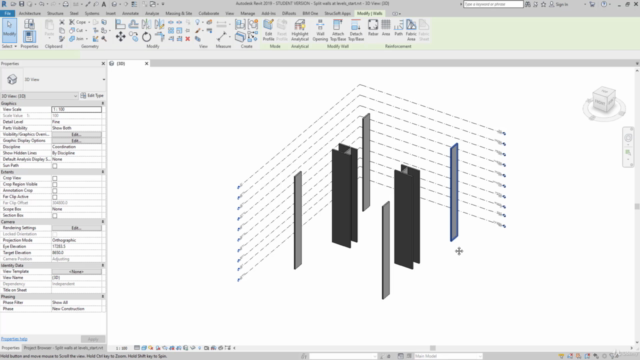This screenshot has height=360, width=640.
Task: Use the Wall Opening tool
Action: (x=320, y=30)
